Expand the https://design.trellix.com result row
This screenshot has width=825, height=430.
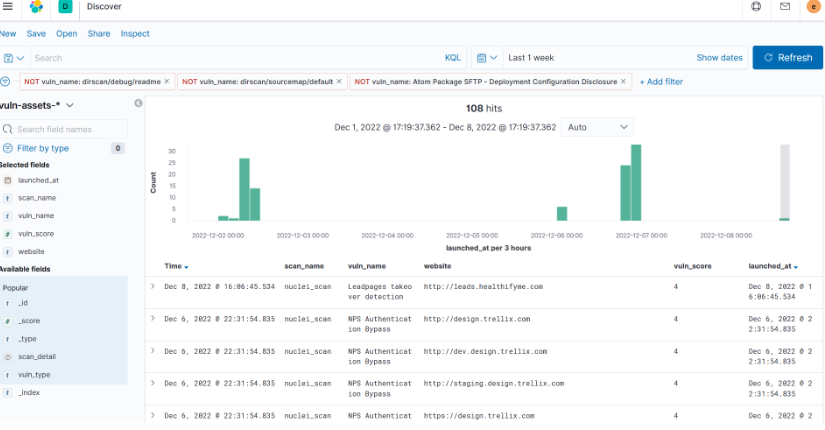tap(153, 415)
